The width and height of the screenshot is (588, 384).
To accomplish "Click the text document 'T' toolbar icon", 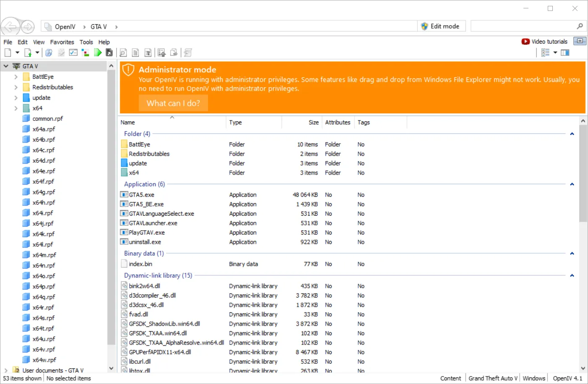I will pos(148,52).
